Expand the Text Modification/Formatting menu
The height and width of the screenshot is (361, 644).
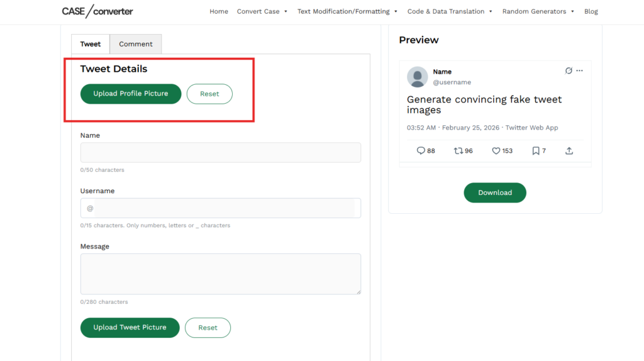[347, 11]
